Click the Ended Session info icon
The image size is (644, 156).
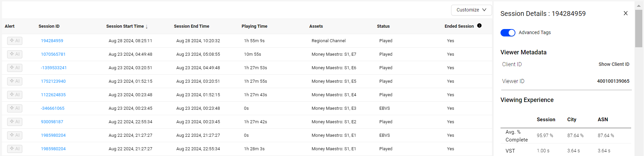[x=479, y=26]
